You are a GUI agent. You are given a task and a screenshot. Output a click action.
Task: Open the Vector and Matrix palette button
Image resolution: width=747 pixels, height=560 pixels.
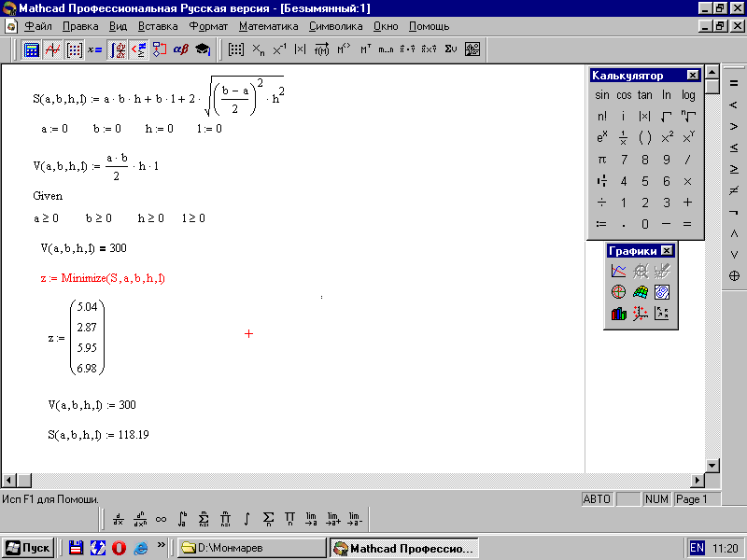(74, 49)
